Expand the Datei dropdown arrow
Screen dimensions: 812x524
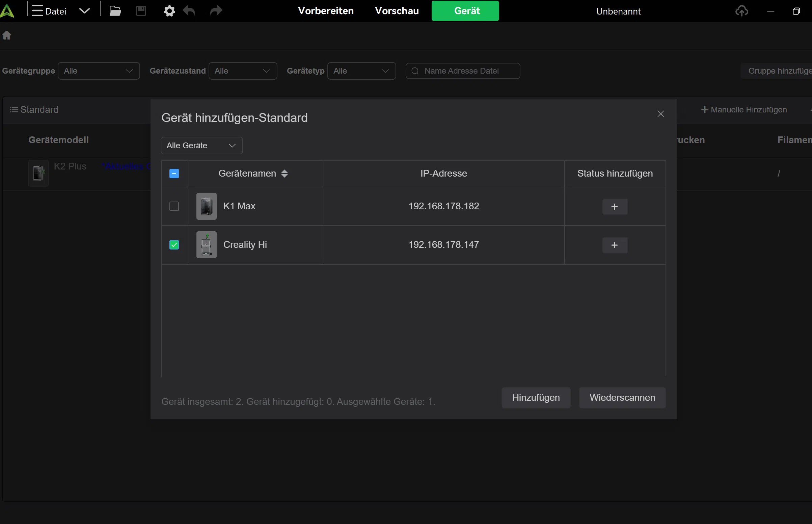click(x=84, y=11)
